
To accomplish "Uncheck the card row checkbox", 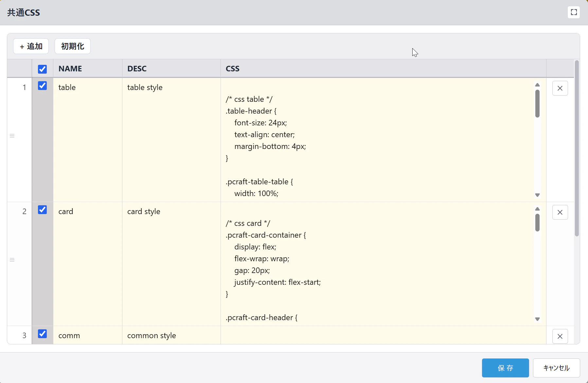I will (43, 210).
